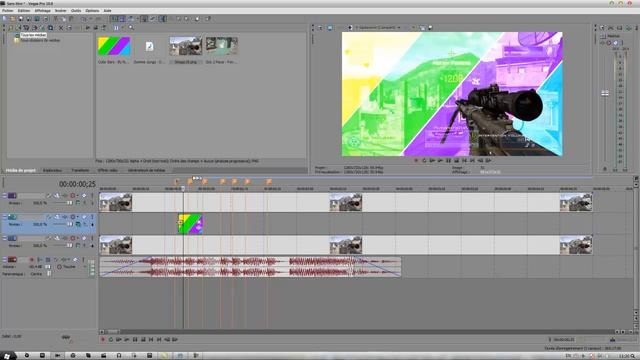Select the Tous les médias tree item
640x360 pixels.
pyautogui.click(x=33, y=35)
